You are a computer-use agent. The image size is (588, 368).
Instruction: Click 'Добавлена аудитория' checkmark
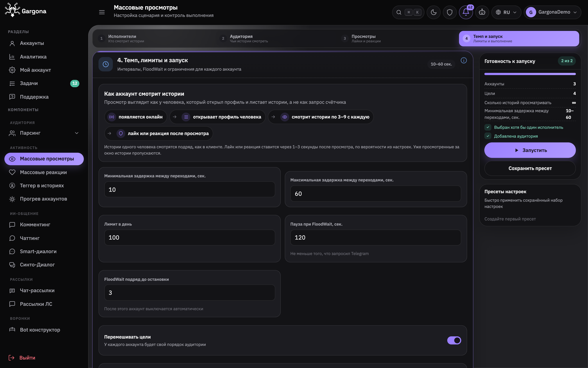[x=488, y=136]
